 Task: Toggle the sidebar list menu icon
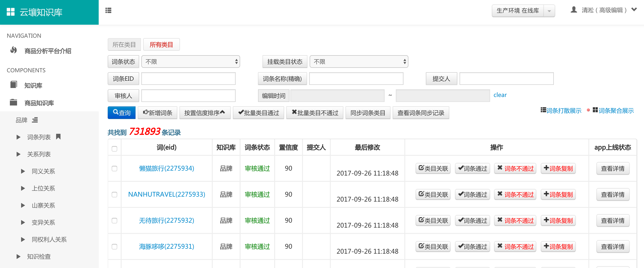click(x=108, y=10)
